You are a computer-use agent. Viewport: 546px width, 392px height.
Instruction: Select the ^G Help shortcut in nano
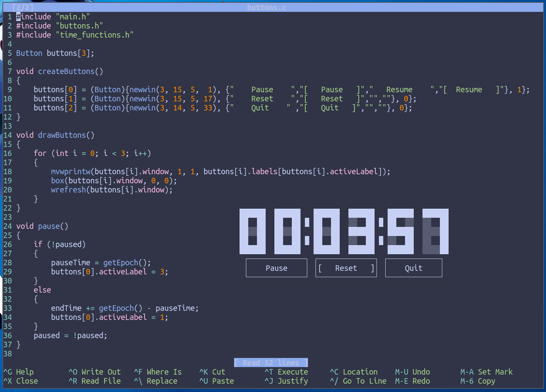19,372
